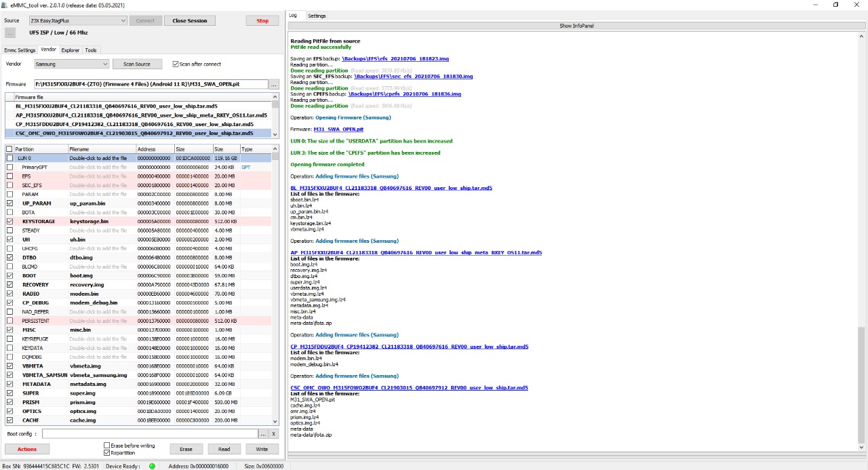Click the Boot config input field
Viewport: 868px width, 470px height.
click(150, 433)
